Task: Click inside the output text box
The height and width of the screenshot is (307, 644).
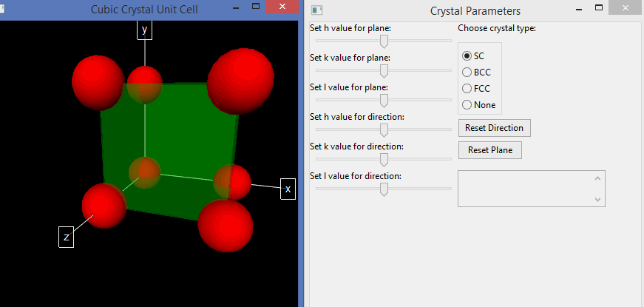Action: pyautogui.click(x=525, y=189)
